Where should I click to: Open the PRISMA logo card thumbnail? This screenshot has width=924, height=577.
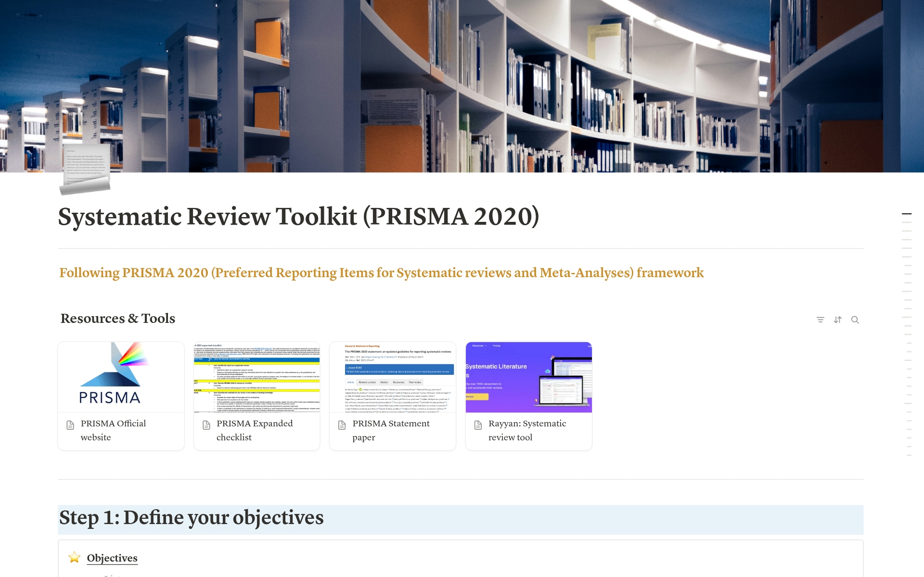[x=121, y=377]
